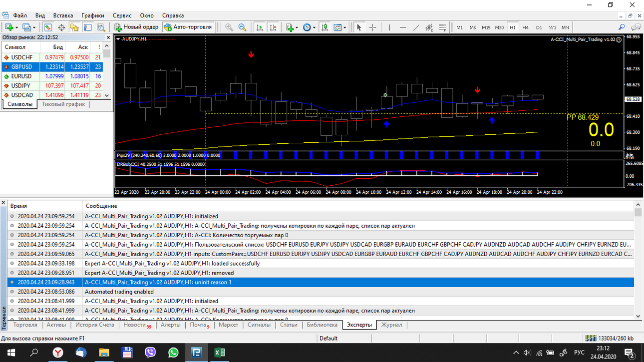Switch chart to H4 timeframe

(526, 27)
